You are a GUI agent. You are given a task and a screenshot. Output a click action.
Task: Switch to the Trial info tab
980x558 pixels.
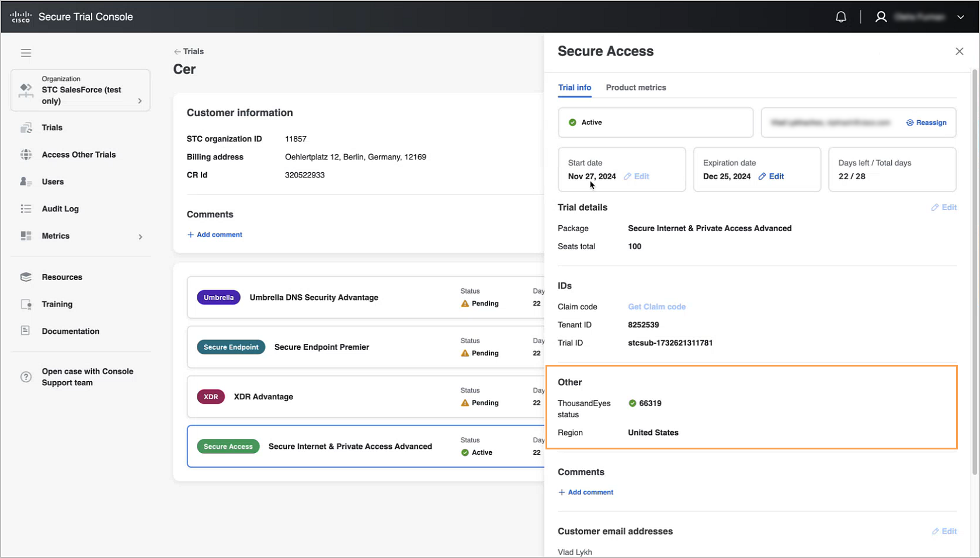575,88
